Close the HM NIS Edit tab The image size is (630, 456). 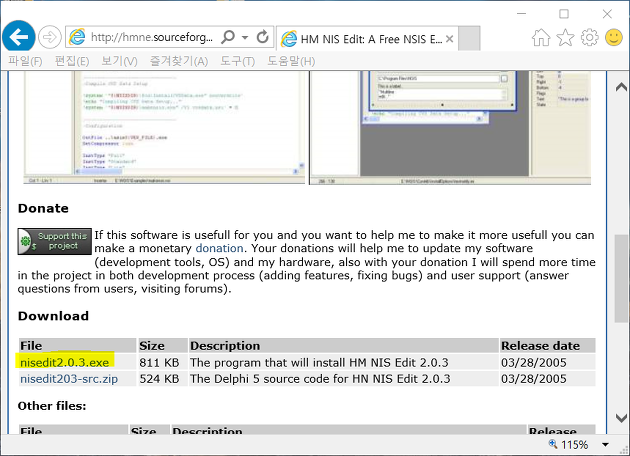450,39
